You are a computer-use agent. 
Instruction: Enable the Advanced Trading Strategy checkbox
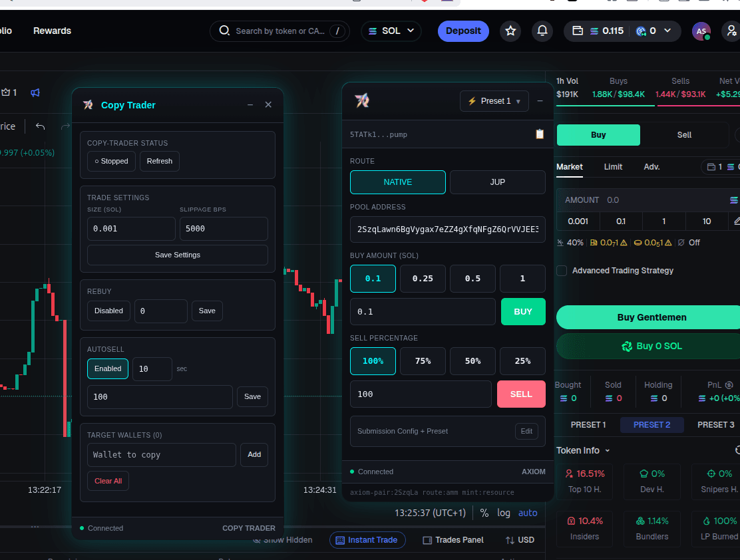pyautogui.click(x=561, y=271)
